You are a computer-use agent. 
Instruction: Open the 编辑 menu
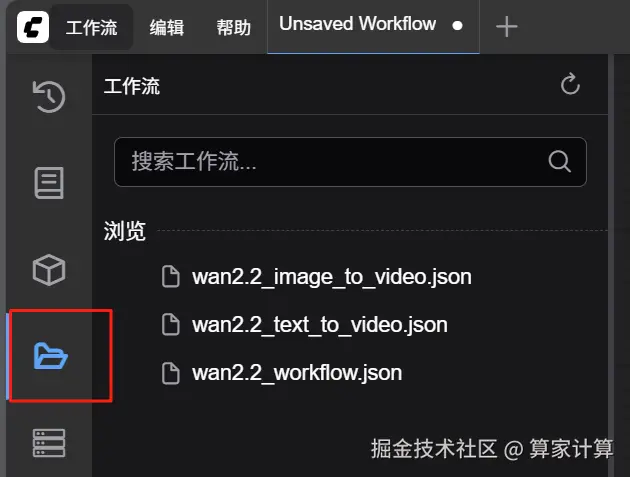click(x=167, y=28)
